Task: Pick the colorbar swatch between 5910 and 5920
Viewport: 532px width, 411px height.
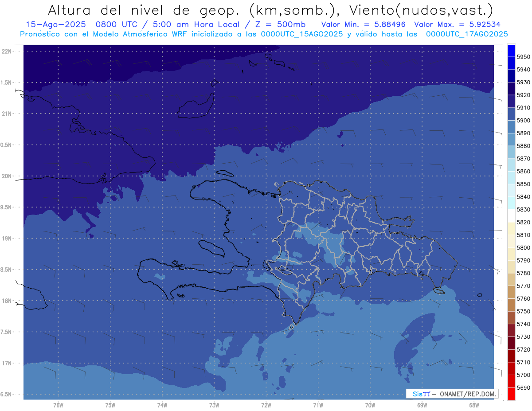Action: coord(511,102)
